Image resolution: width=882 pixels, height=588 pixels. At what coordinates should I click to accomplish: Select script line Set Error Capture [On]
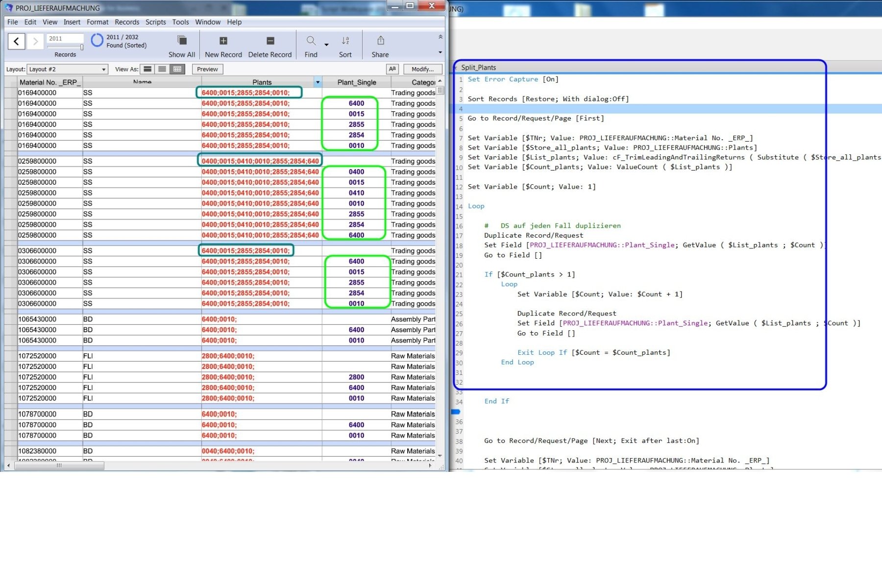click(x=513, y=79)
